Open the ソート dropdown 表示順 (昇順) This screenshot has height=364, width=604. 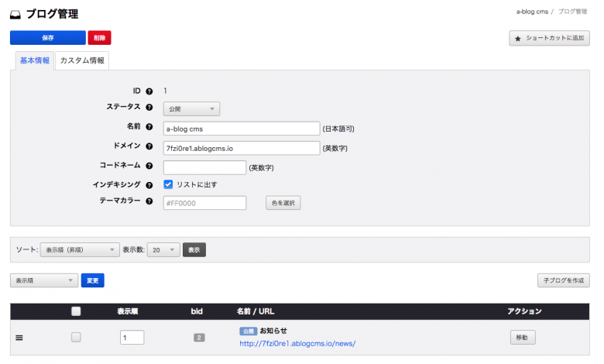pyautogui.click(x=79, y=250)
